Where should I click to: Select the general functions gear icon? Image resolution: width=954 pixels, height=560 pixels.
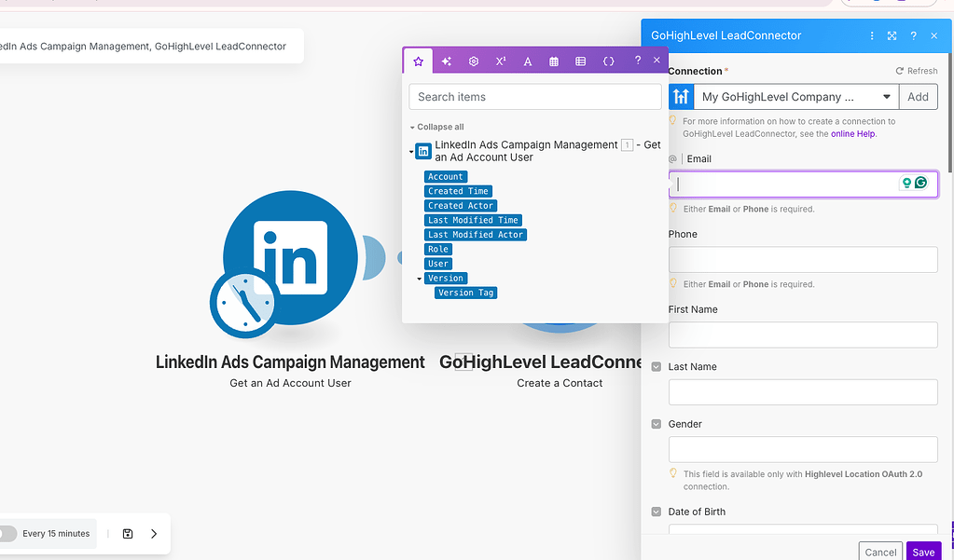pos(473,61)
